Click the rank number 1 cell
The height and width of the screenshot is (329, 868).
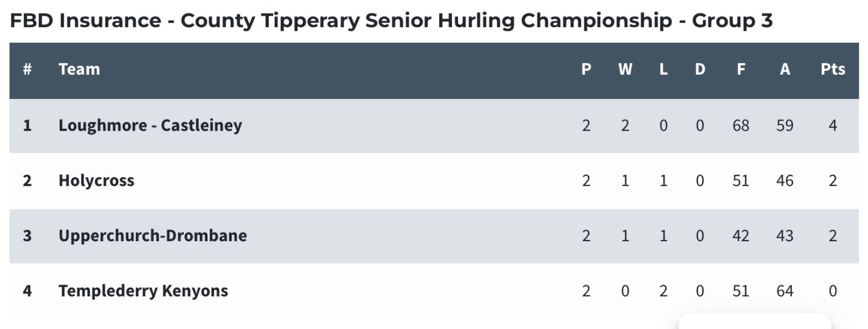coord(27,126)
